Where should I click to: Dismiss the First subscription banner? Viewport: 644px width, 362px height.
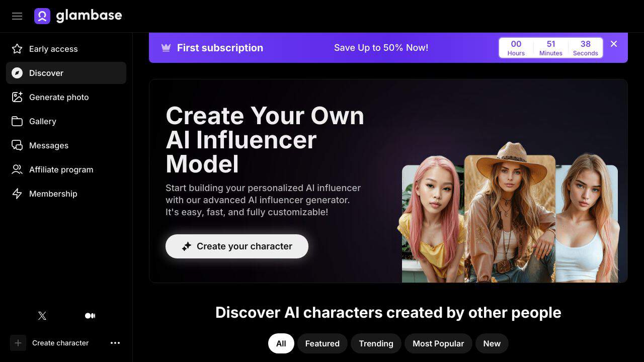(x=614, y=44)
